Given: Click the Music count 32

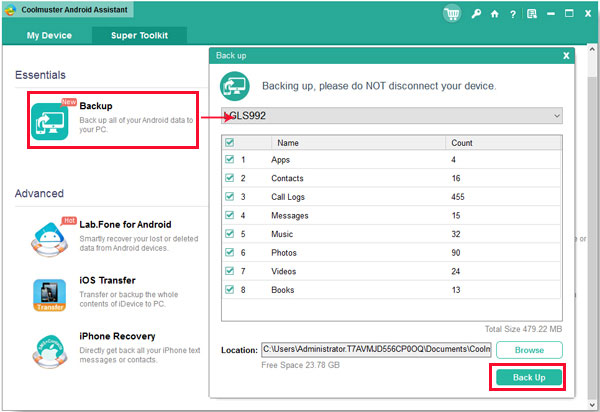Looking at the screenshot, I should tap(456, 234).
